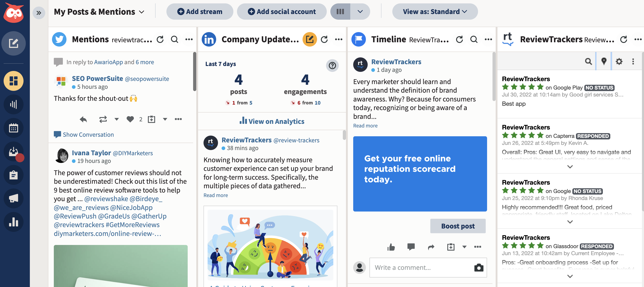Open the Planner calendar icon in sidebar

[14, 128]
